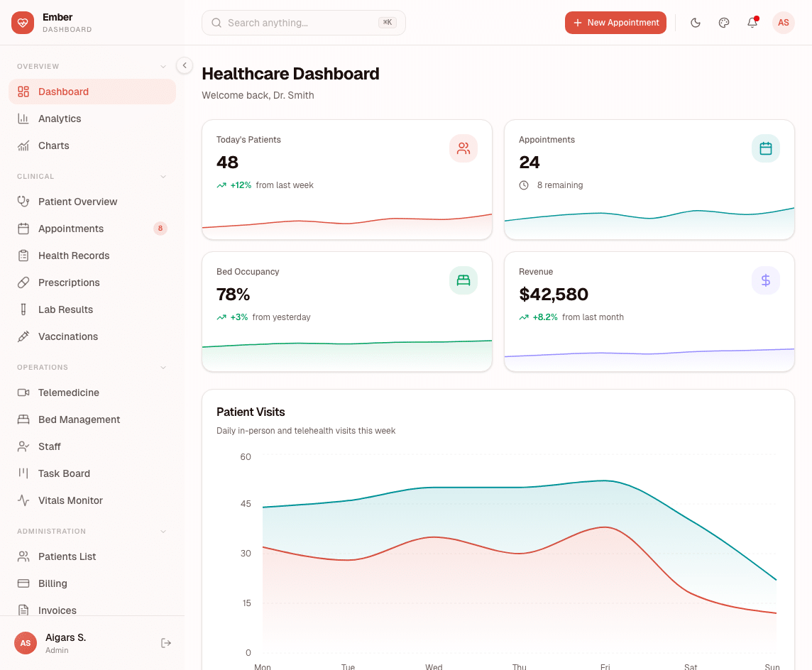Collapse the Clinical section

[x=164, y=176]
